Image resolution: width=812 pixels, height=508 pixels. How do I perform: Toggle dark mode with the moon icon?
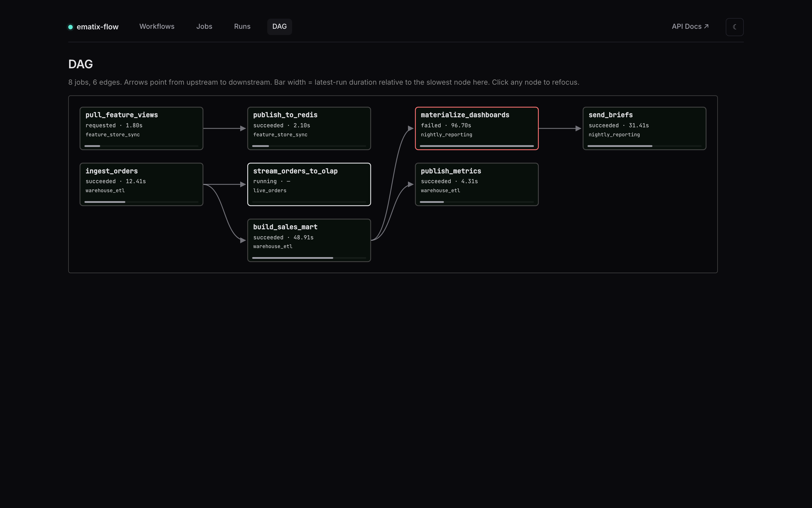734,27
